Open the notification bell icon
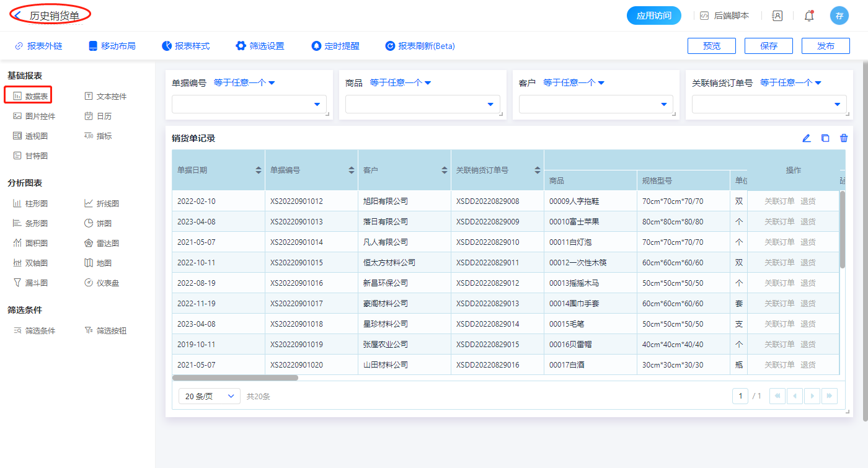Image resolution: width=868 pixels, height=468 pixels. (809, 16)
